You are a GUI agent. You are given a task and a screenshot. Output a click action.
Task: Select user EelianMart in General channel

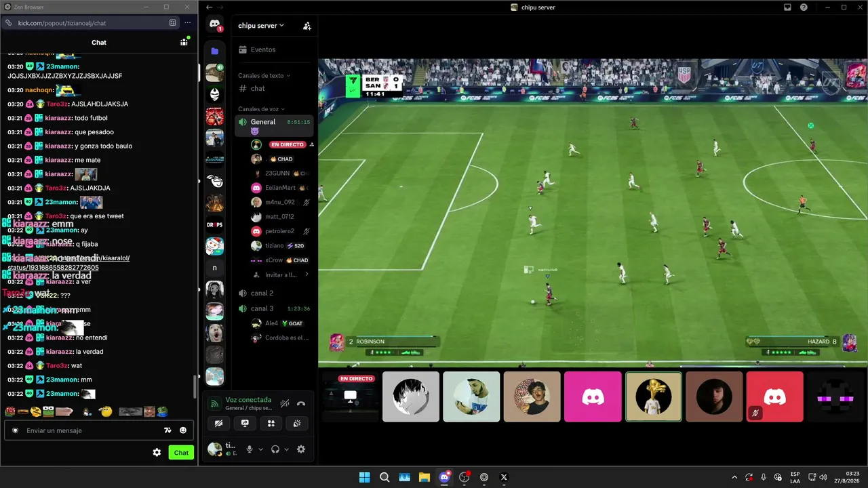pyautogui.click(x=281, y=188)
